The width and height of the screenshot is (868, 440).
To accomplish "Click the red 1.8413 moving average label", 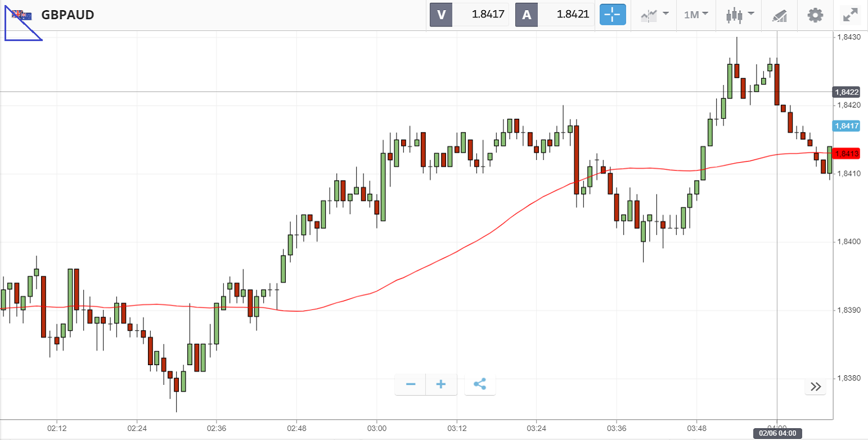I will (847, 154).
